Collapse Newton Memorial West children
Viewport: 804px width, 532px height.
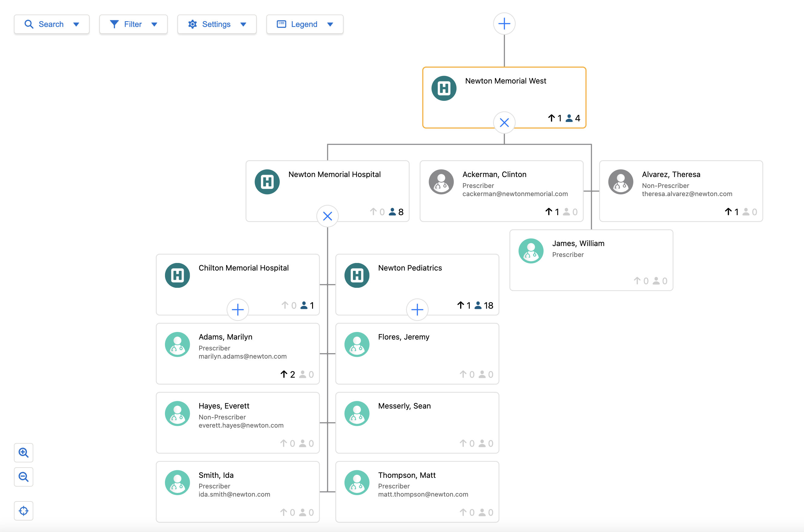tap(504, 123)
